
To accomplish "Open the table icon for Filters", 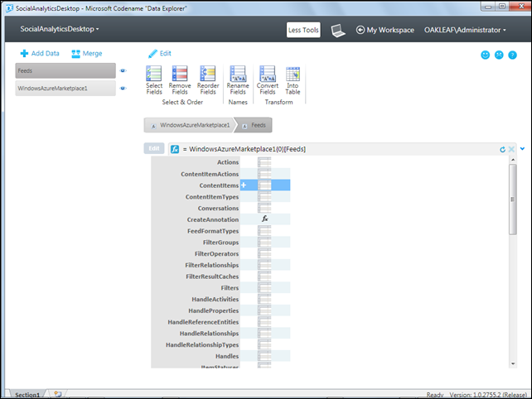I will 264,288.
